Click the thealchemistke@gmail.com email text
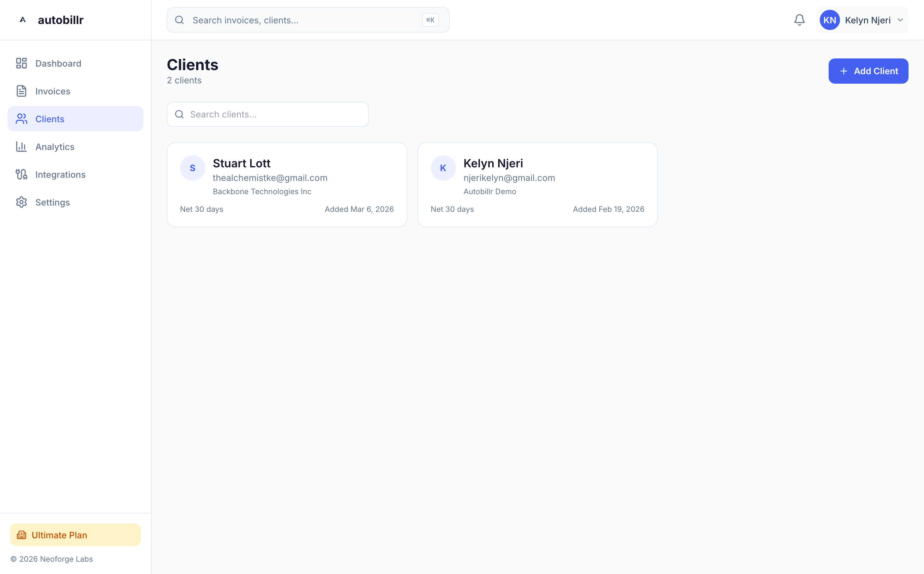The height and width of the screenshot is (574, 924). click(x=270, y=178)
